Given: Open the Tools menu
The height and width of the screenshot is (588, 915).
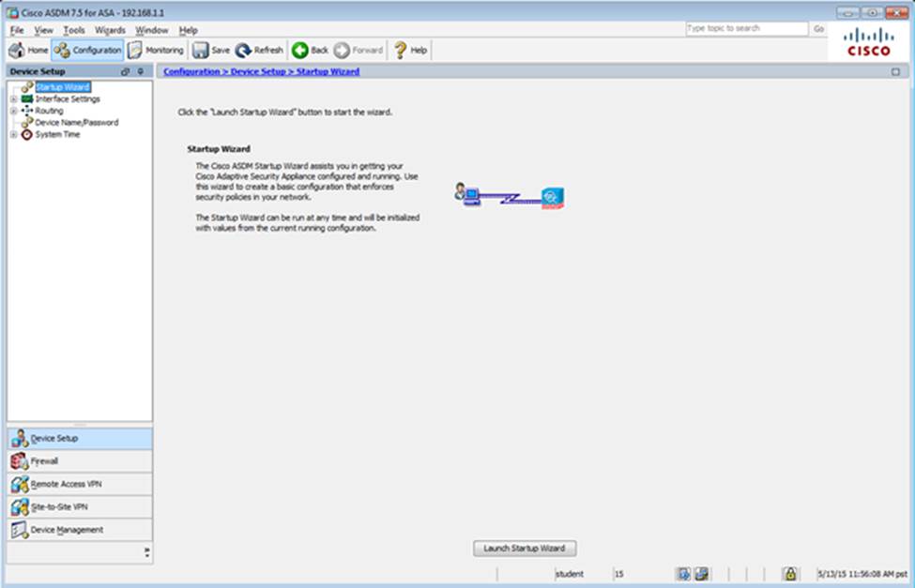Looking at the screenshot, I should (x=73, y=30).
